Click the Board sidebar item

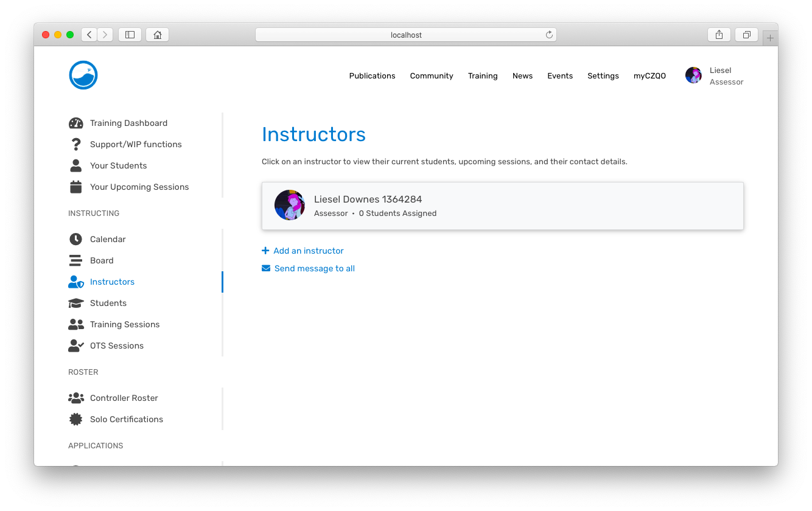(x=102, y=260)
